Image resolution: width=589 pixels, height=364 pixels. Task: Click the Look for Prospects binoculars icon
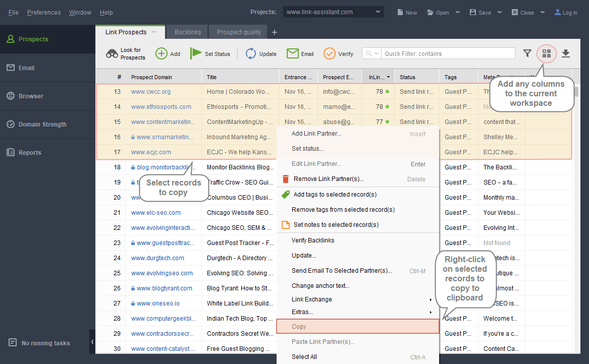tap(112, 53)
